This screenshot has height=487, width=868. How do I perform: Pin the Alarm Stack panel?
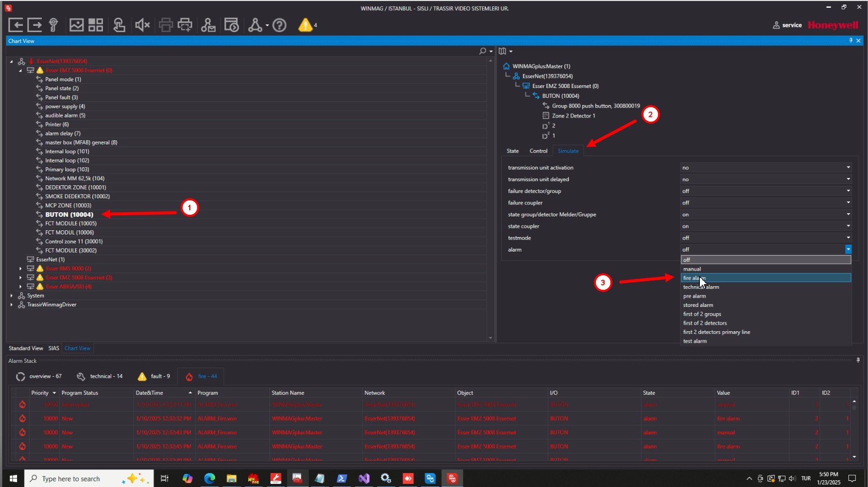[858, 360]
